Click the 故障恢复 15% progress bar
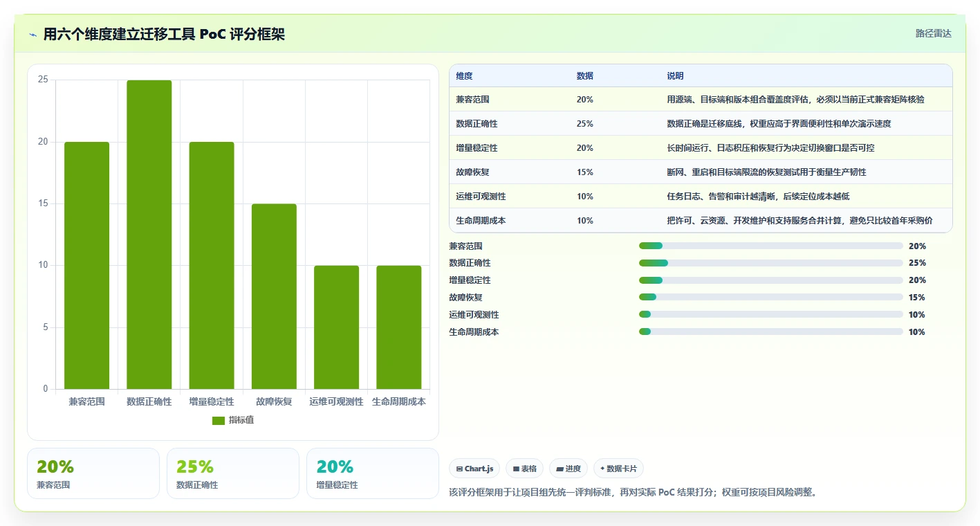 pyautogui.click(x=771, y=297)
